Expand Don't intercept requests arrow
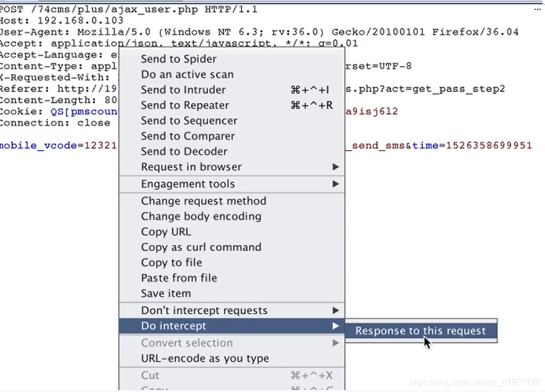 (x=336, y=310)
